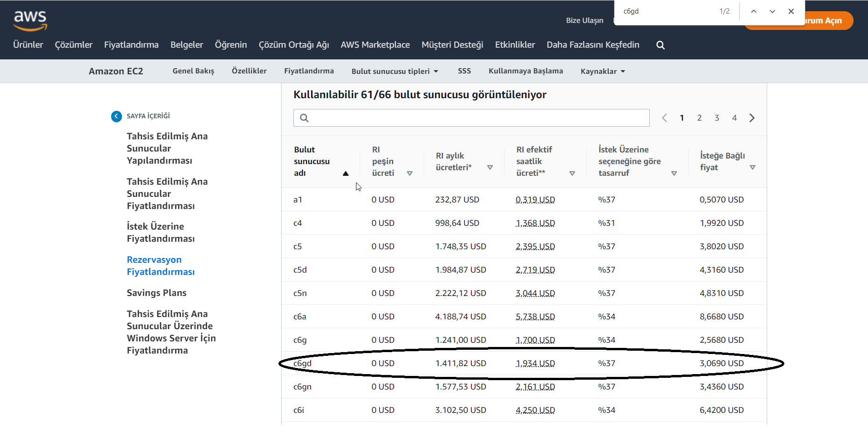The height and width of the screenshot is (433, 868).
Task: Select current page 1 in pagination
Action: coord(682,118)
